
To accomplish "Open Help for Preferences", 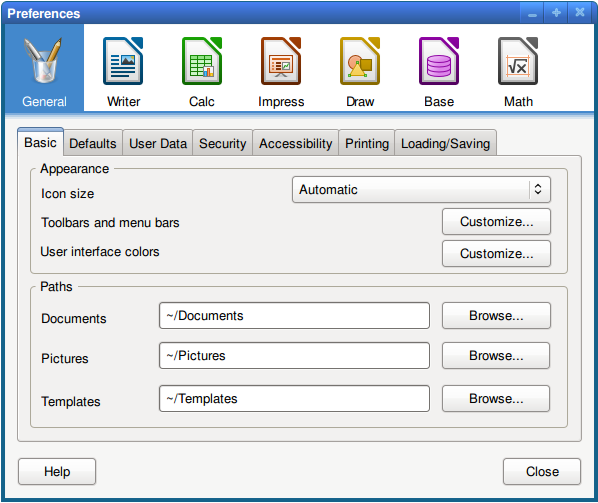I will pyautogui.click(x=57, y=472).
